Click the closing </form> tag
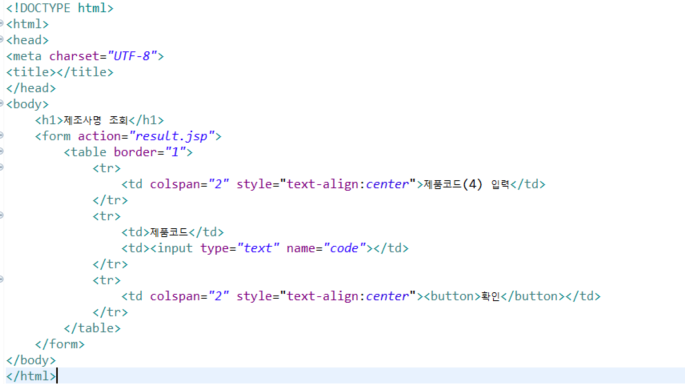Viewport: 685px width, 384px height. (60, 344)
